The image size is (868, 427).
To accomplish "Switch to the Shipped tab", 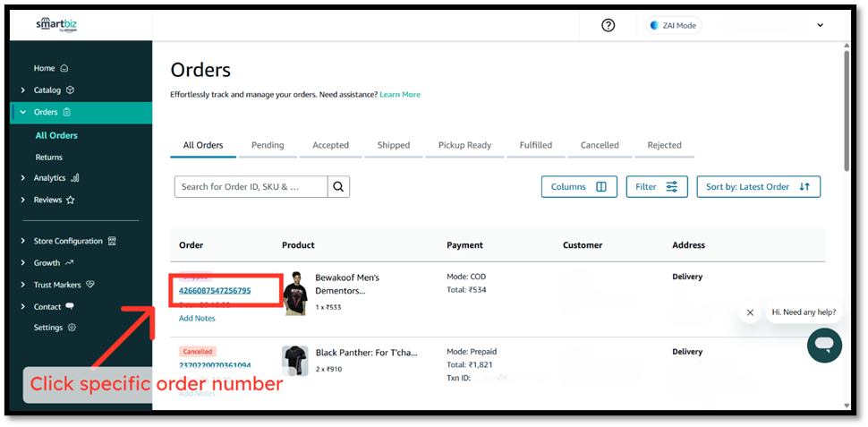I will coord(393,145).
